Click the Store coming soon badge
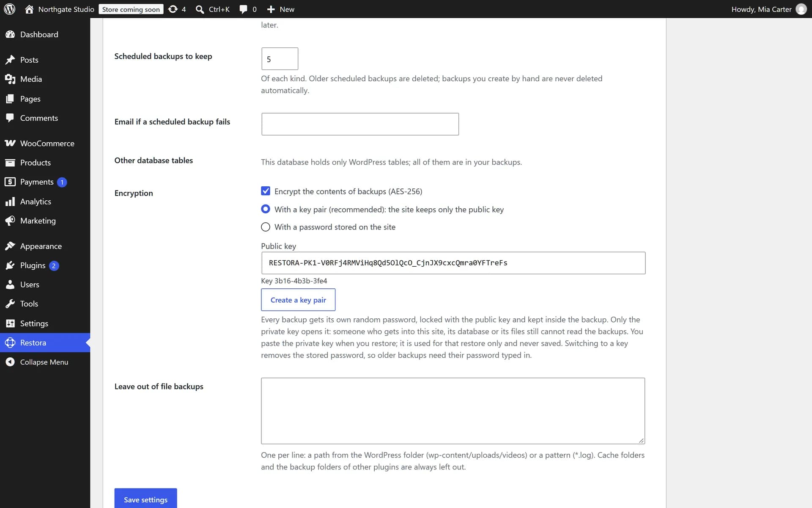 (131, 9)
